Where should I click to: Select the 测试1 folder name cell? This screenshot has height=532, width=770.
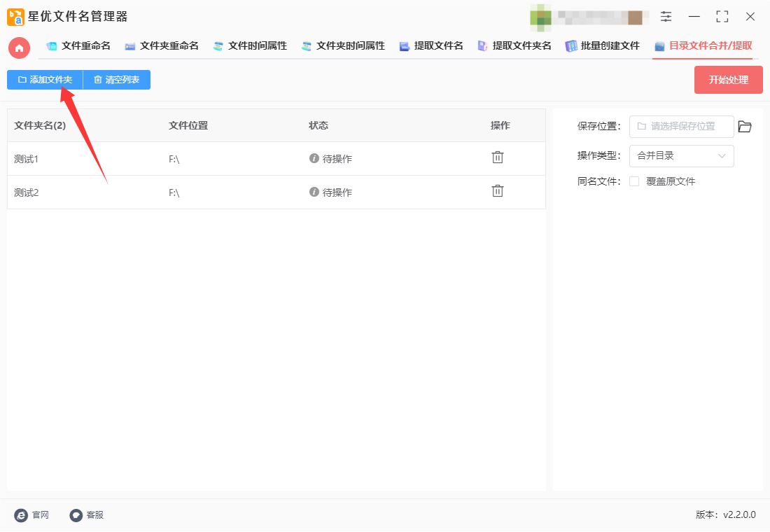26,159
